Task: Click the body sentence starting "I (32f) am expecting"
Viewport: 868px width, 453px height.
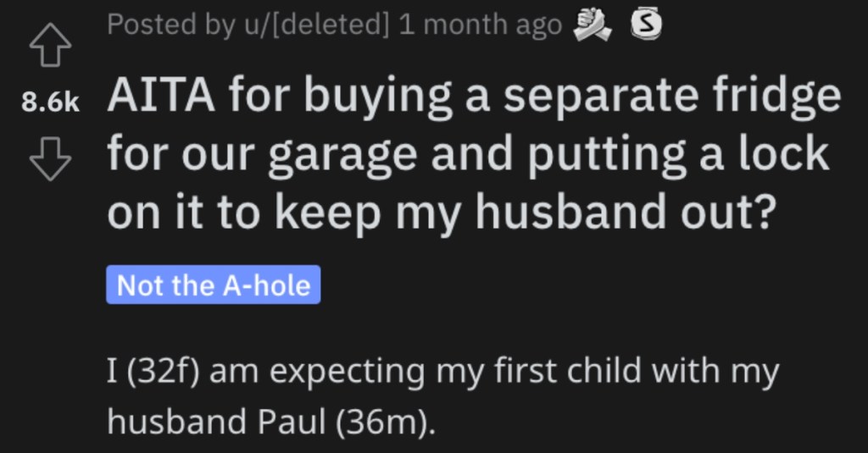Action: coord(442,395)
